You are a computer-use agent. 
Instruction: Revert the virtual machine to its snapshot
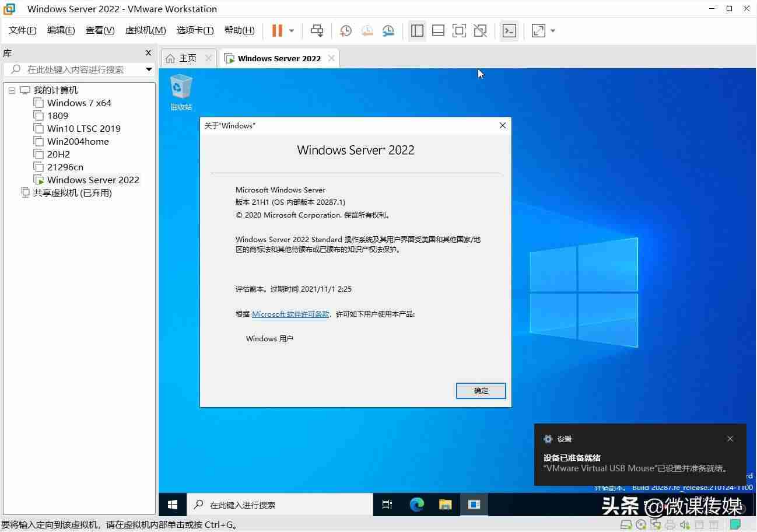[x=367, y=30]
